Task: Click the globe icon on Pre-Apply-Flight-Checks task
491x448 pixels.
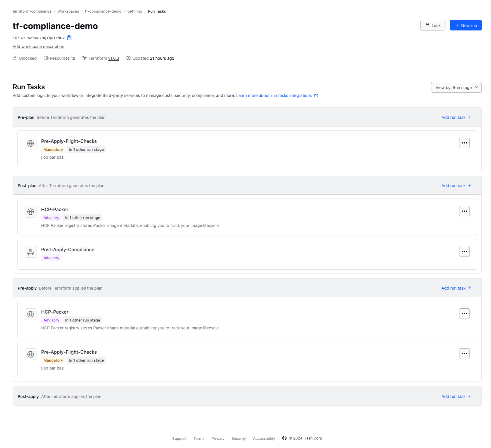Action: tap(30, 143)
